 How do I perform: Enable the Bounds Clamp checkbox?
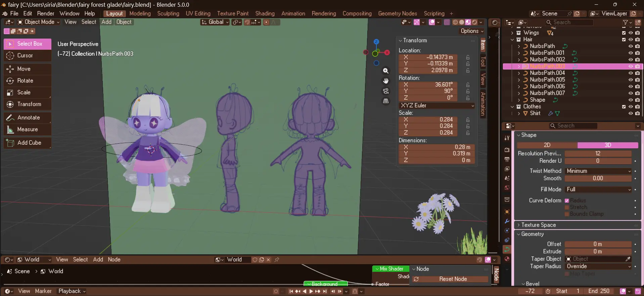tap(567, 214)
